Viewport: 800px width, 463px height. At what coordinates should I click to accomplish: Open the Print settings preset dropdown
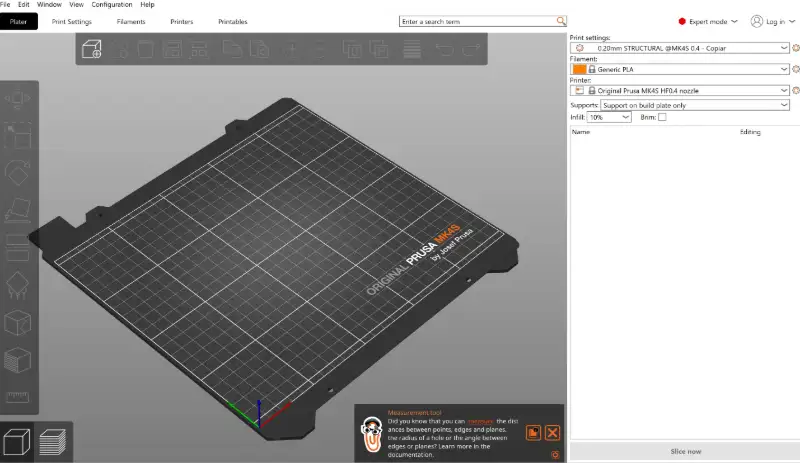(x=680, y=48)
